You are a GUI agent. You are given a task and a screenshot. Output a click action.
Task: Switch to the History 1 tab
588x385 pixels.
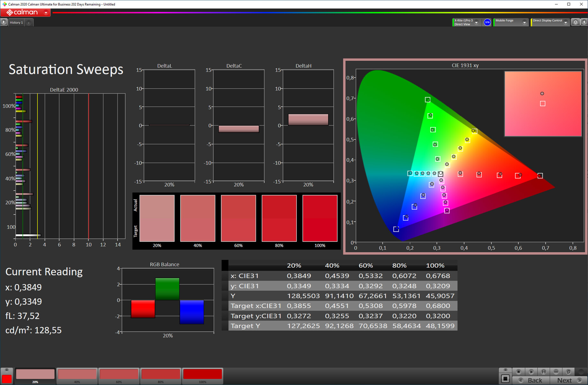click(x=16, y=22)
